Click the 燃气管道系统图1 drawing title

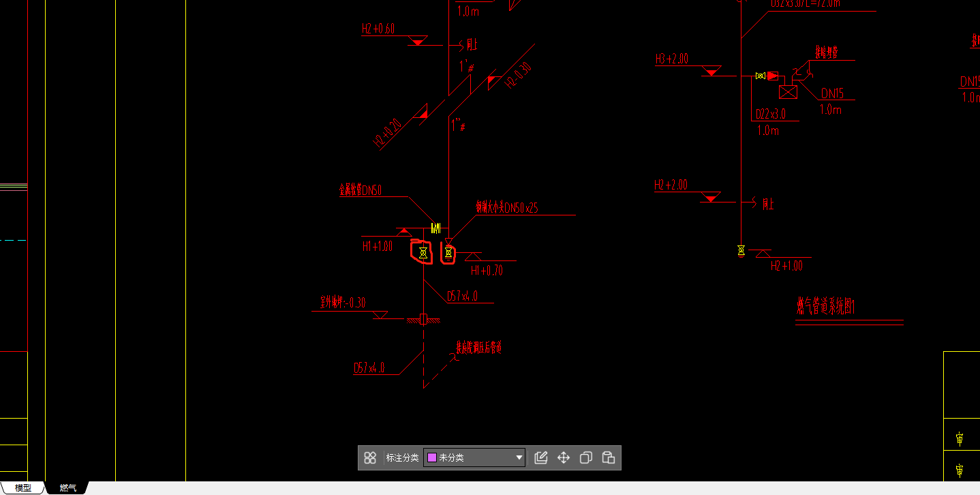click(x=826, y=307)
